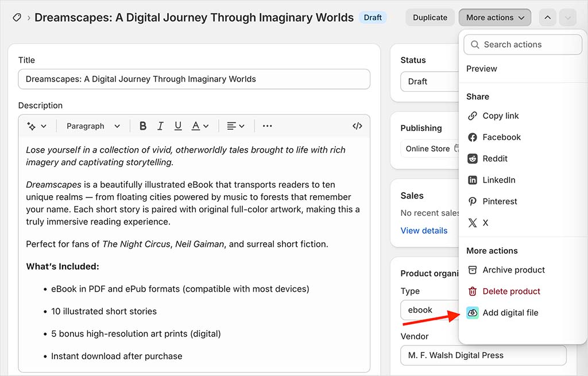The width and height of the screenshot is (588, 376).
Task: Go to next product arrow
Action: [568, 18]
